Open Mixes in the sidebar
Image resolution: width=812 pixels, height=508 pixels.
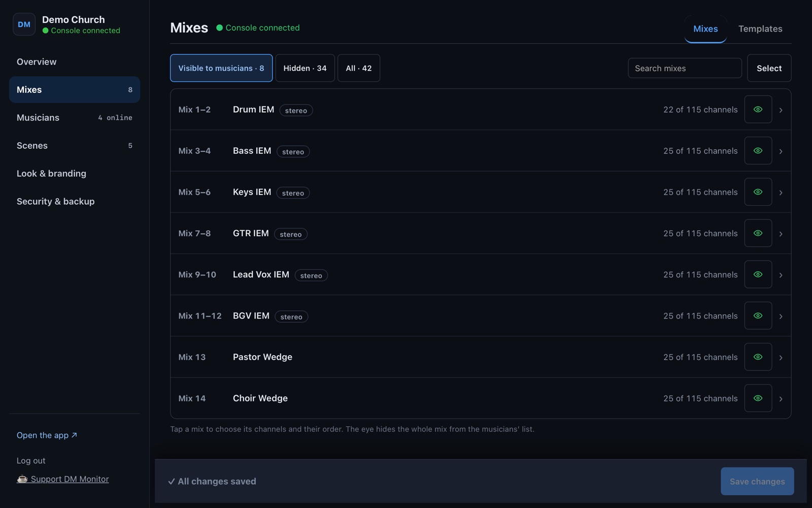click(x=75, y=90)
